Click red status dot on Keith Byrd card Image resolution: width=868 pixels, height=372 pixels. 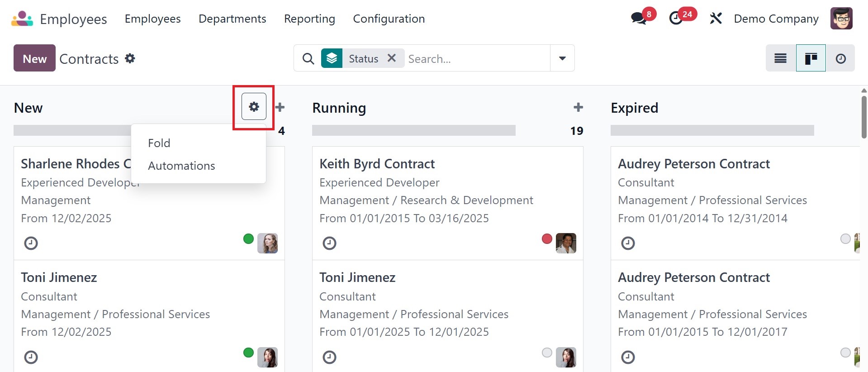coord(547,238)
